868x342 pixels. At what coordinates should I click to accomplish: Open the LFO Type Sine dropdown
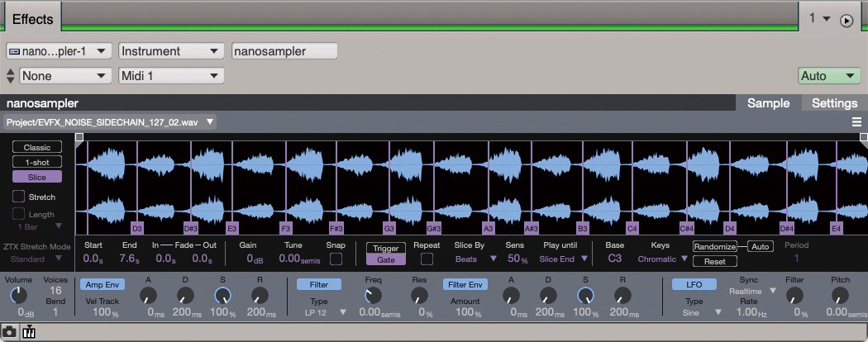click(703, 312)
